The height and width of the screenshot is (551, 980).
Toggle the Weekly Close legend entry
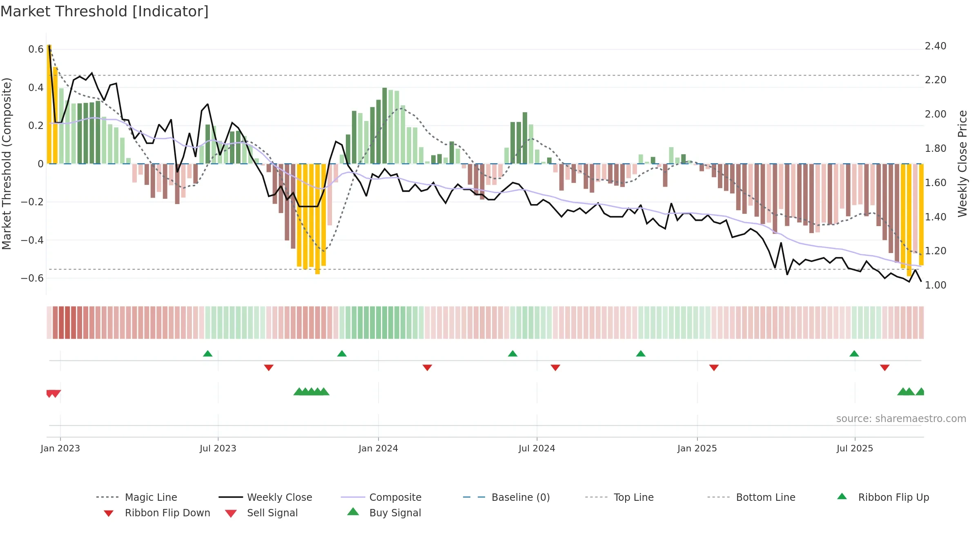coord(265,497)
